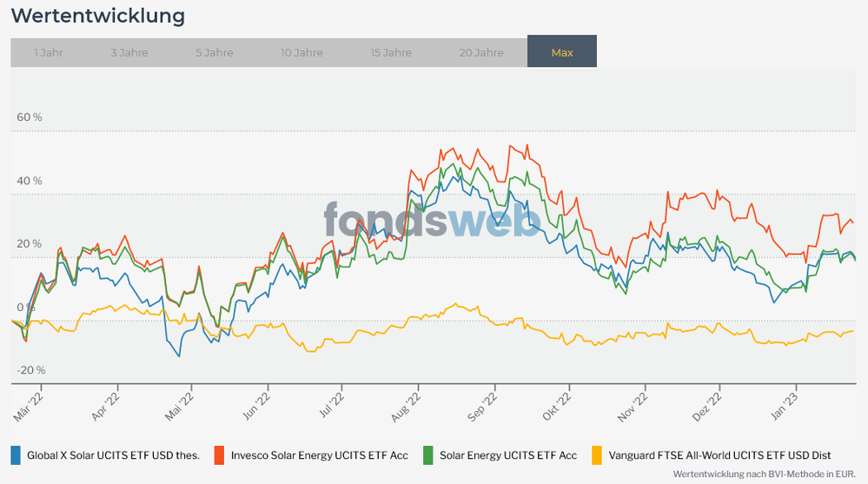Screen dimensions: 868x484
Task: Click the orange Invesco Solar Energy swatch
Action: [220, 454]
